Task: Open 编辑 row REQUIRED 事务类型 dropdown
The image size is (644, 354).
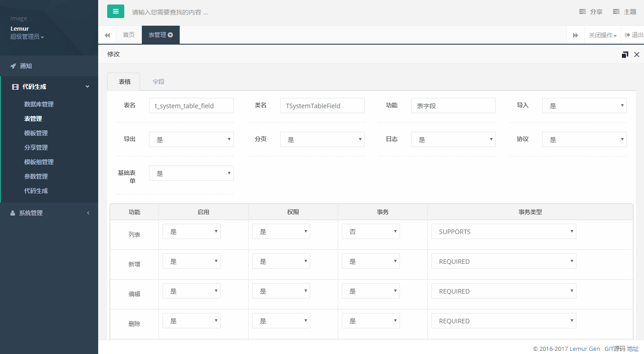Action: [x=504, y=291]
